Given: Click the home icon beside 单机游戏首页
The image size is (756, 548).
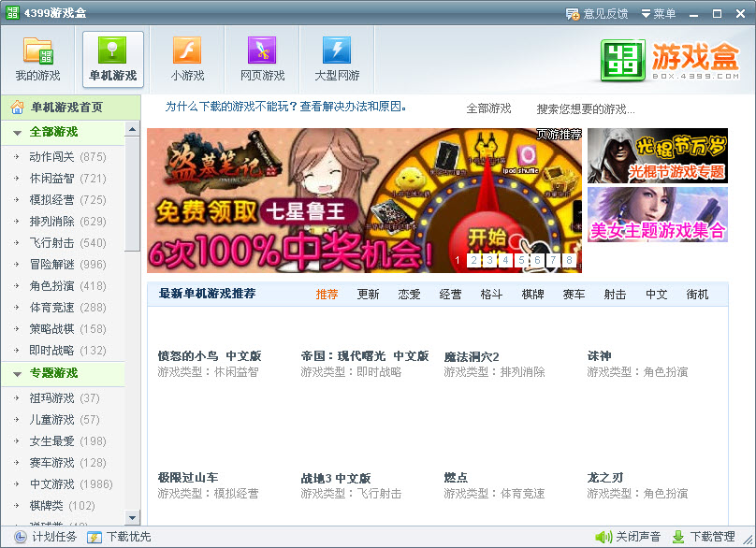Looking at the screenshot, I should [18, 107].
